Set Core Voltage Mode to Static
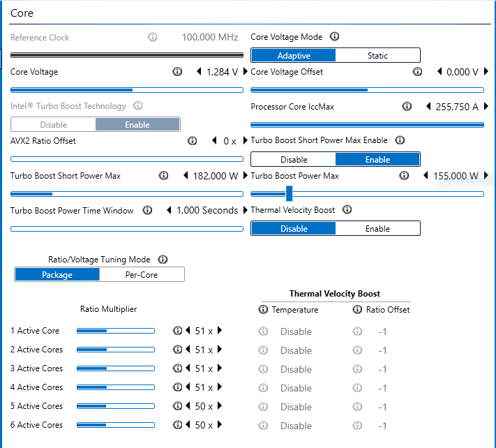The height and width of the screenshot is (448, 496). click(x=377, y=55)
